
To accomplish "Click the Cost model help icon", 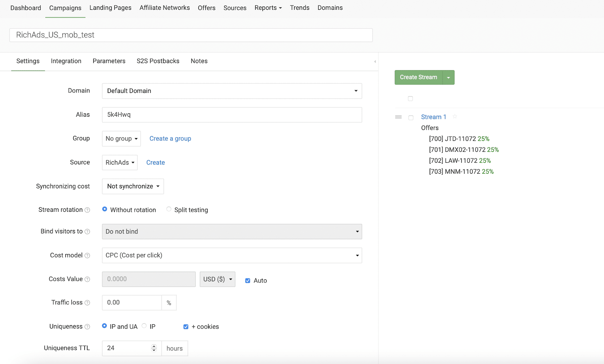I will (87, 256).
